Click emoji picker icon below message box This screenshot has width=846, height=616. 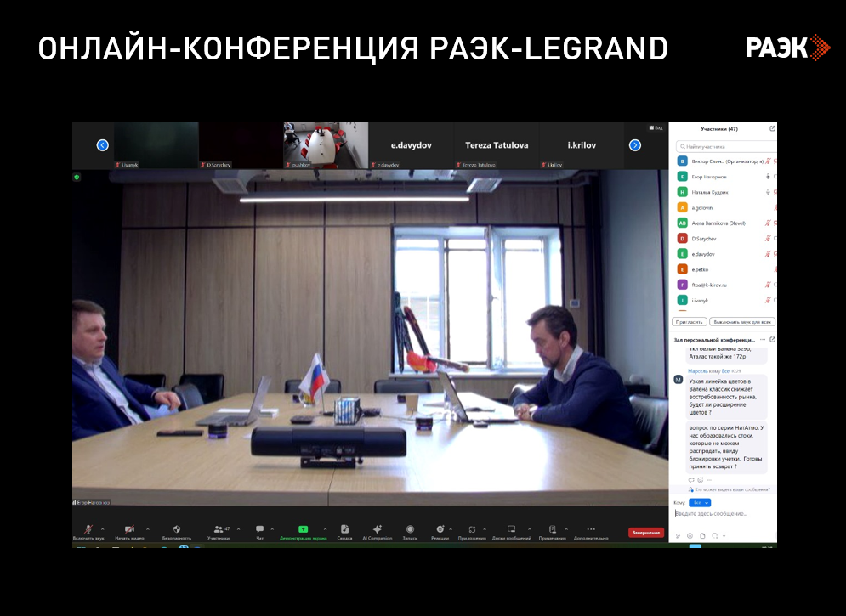[690, 535]
